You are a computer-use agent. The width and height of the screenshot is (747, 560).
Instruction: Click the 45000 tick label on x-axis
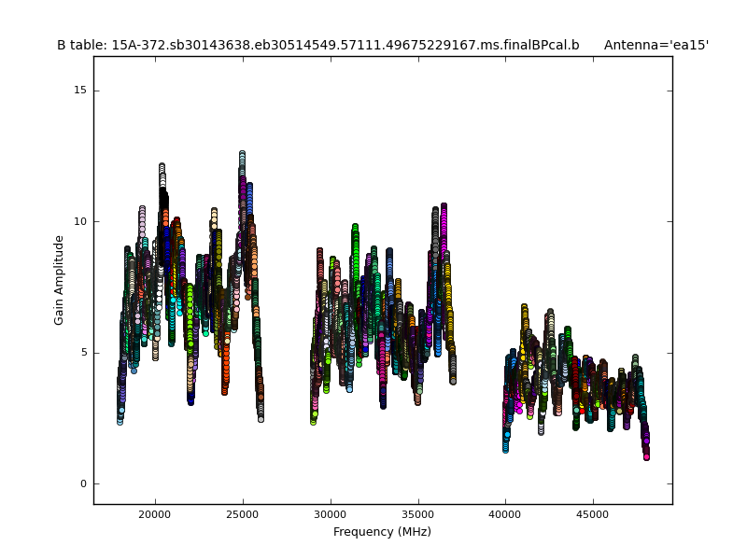[x=593, y=514]
